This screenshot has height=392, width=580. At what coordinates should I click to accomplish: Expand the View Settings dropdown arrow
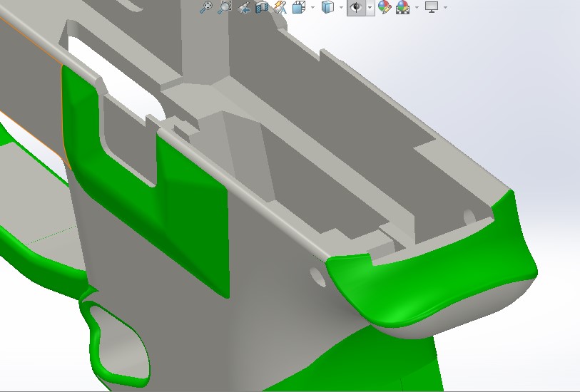pos(445,7)
